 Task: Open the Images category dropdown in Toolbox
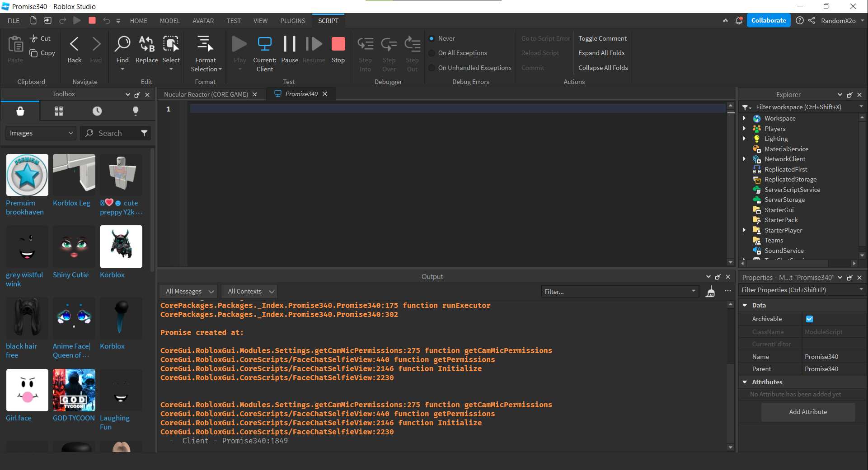point(40,133)
